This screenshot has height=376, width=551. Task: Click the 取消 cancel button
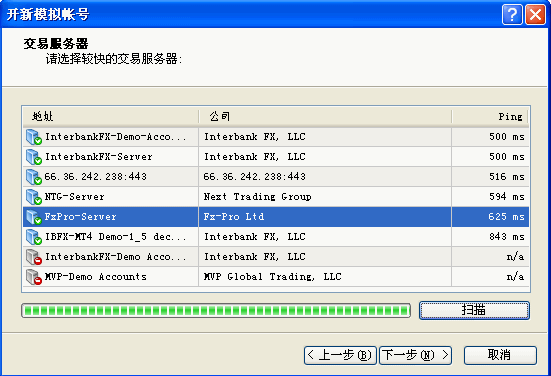coord(500,355)
